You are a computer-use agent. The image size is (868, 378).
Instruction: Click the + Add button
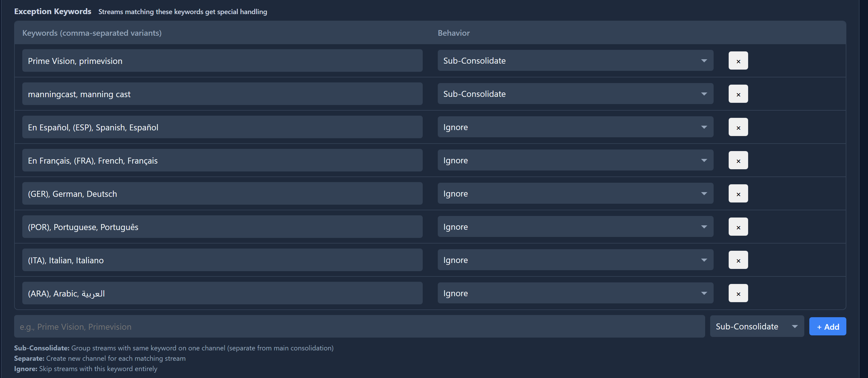click(827, 327)
